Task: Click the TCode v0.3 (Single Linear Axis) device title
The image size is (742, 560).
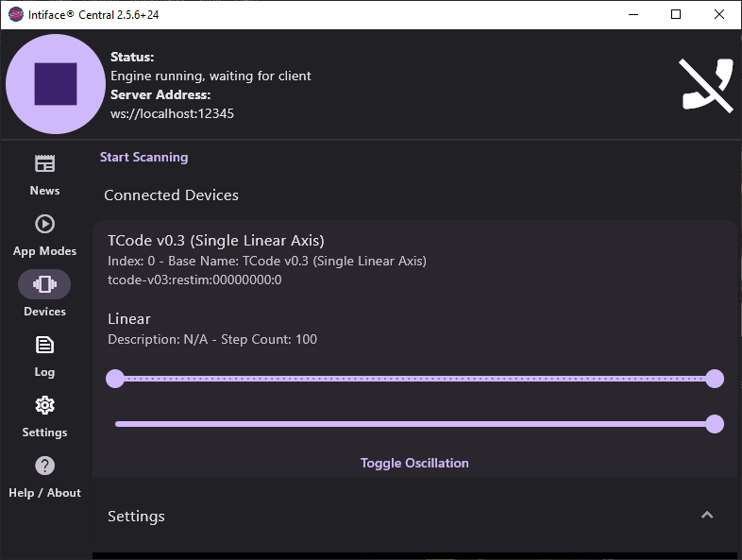Action: point(216,241)
